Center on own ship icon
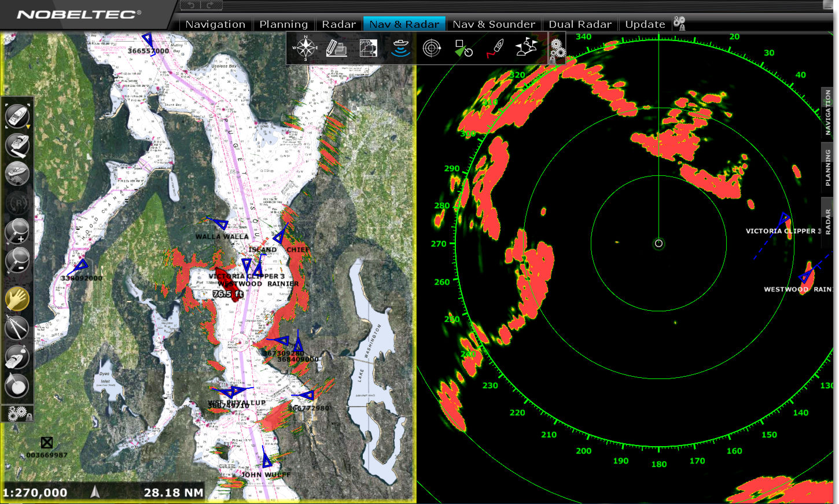This screenshot has height=504, width=839. pos(17,116)
